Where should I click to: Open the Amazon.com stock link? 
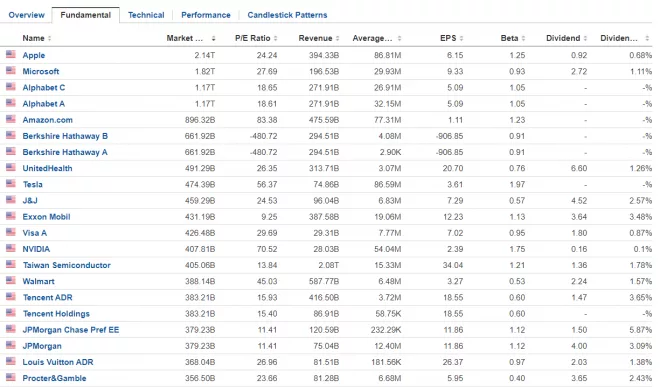[x=48, y=120]
